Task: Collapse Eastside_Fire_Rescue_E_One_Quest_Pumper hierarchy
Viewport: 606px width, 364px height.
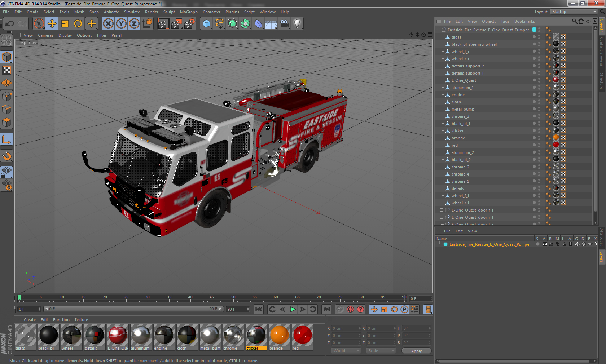Action: [x=438, y=30]
